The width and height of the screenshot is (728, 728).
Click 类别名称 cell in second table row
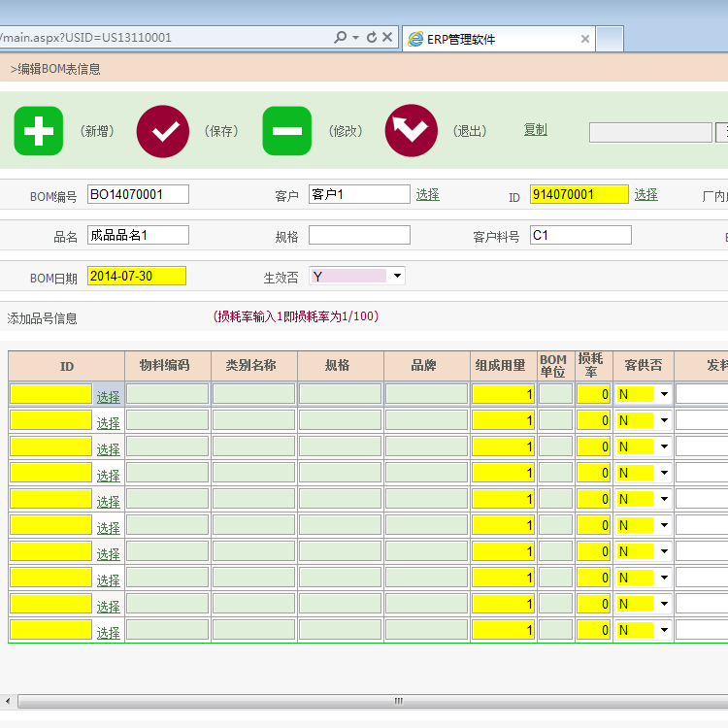[254, 420]
